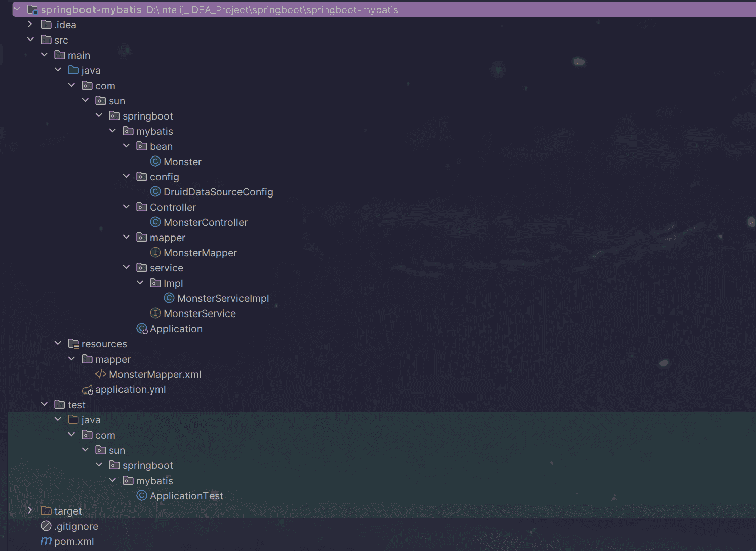The width and height of the screenshot is (756, 551).
Task: Click the Monster class icon
Action: coord(155,162)
